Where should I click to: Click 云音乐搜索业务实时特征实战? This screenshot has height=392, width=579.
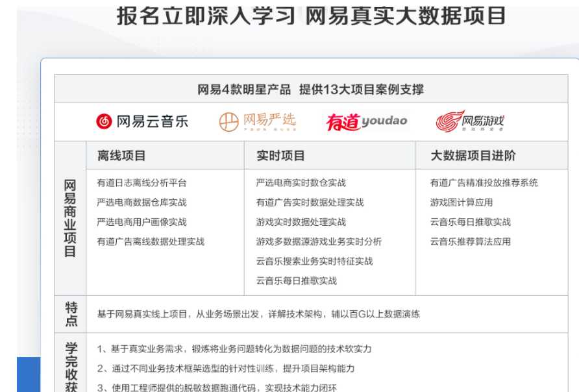[x=314, y=261]
